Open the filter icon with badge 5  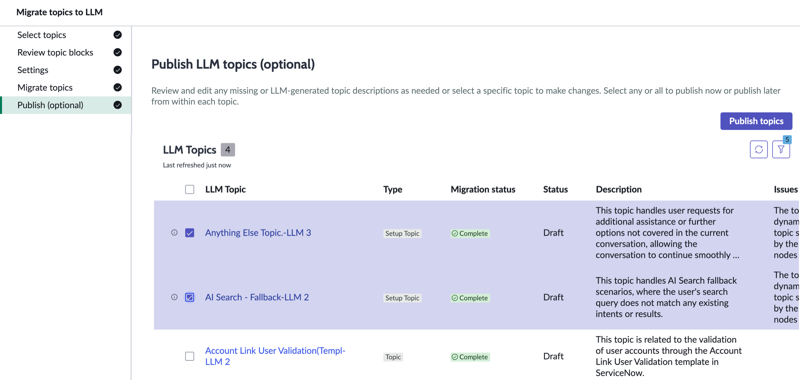(781, 149)
